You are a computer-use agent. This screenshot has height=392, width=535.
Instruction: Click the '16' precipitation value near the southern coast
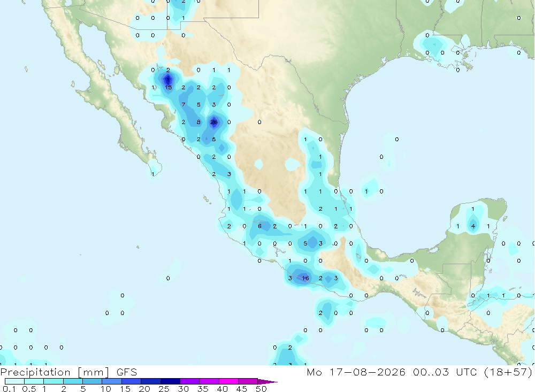pos(305,278)
